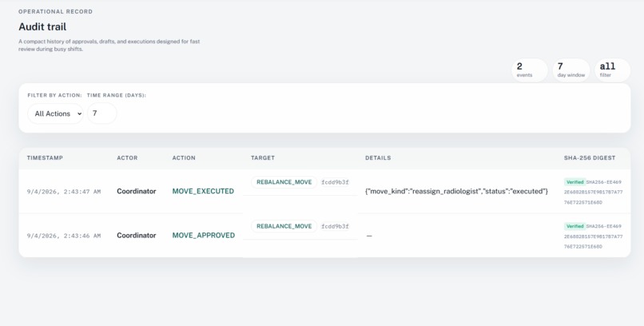644x326 pixels.
Task: Click Verified badge in MOVE_EXECUTED row
Action: click(x=574, y=182)
